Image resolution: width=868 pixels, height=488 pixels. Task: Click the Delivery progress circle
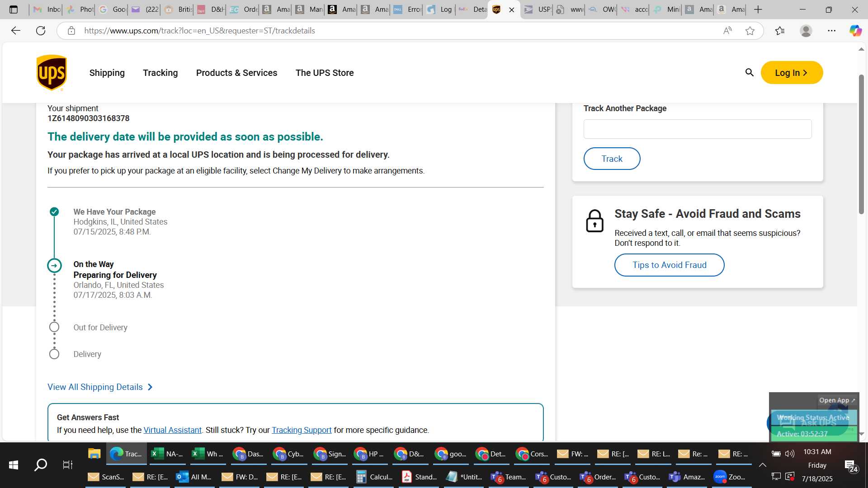[54, 354]
